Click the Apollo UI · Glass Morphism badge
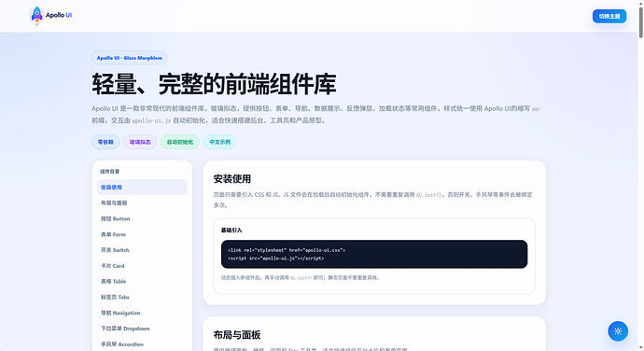This screenshot has height=351, width=644. [x=130, y=58]
